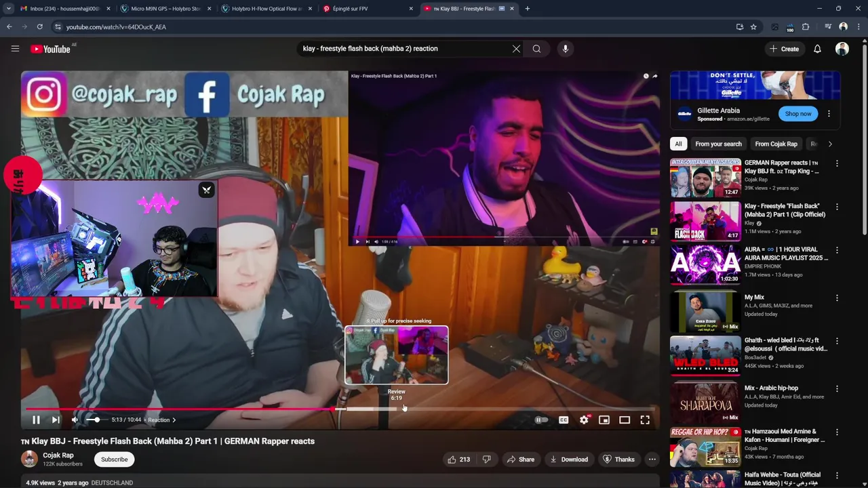The image size is (868, 488).
Task: Expand the Reaction chapter chevron
Action: 174,420
